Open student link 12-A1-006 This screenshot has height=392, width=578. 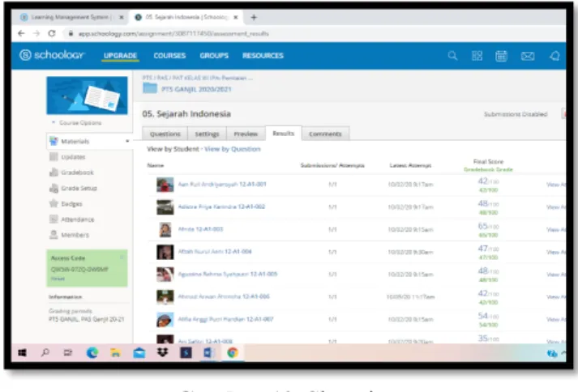coord(224,296)
